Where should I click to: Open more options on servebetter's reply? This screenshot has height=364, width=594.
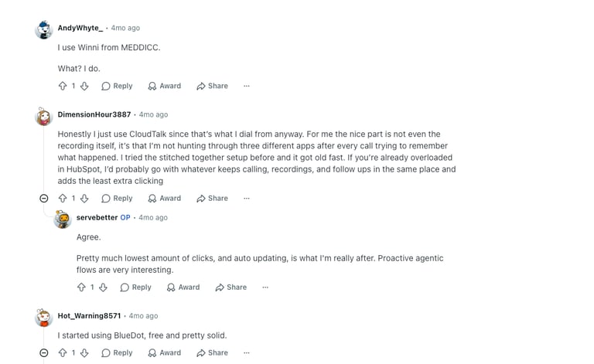pyautogui.click(x=265, y=287)
